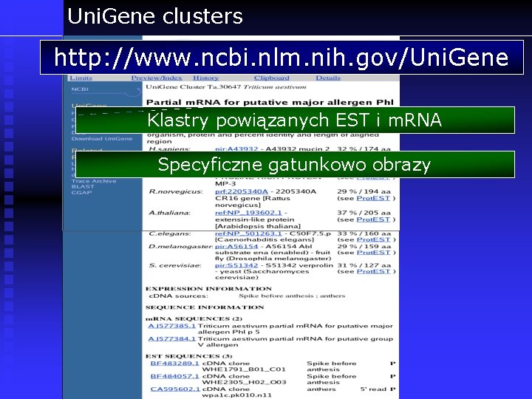Open the Limits tab
The image size is (532, 399).
[x=81, y=78]
